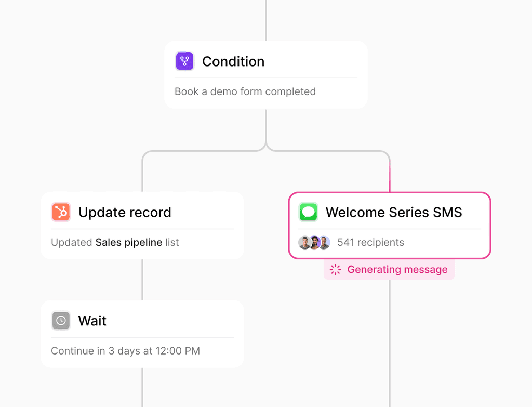The width and height of the screenshot is (532, 407).
Task: Open the Condition step card
Action: pos(265,74)
